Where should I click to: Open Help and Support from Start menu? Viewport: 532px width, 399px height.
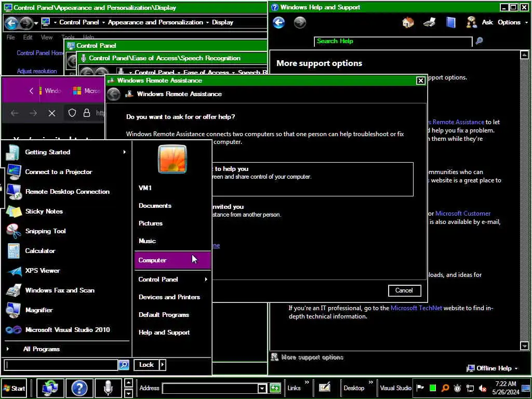[x=164, y=332]
